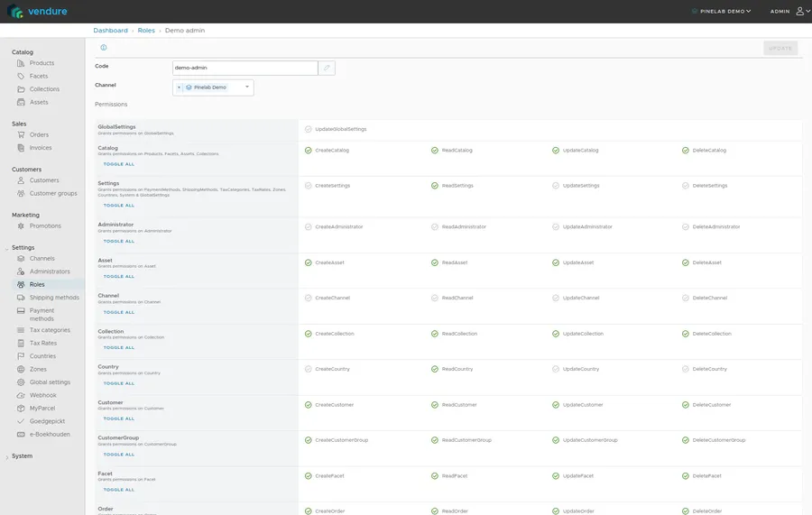Click the Products icon in sidebar
The height and width of the screenshot is (515, 812).
tap(21, 63)
